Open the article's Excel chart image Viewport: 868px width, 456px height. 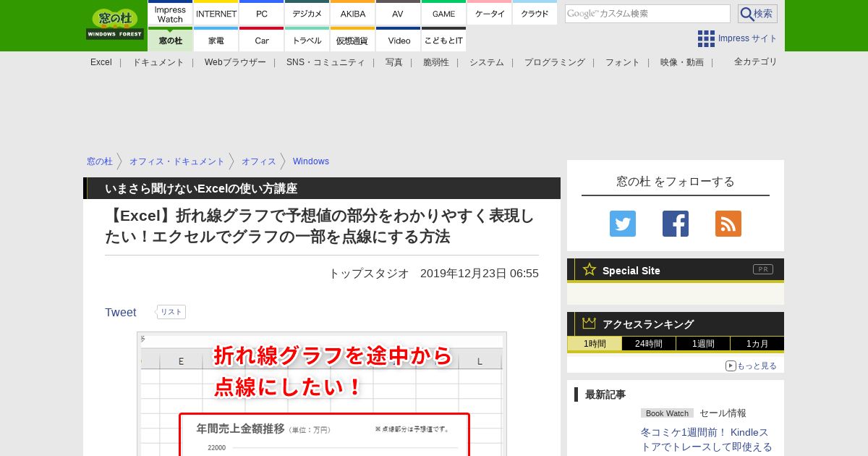[322, 394]
